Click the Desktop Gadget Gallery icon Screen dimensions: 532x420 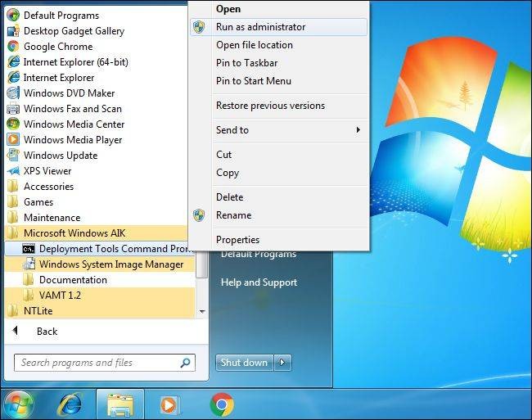(x=13, y=31)
